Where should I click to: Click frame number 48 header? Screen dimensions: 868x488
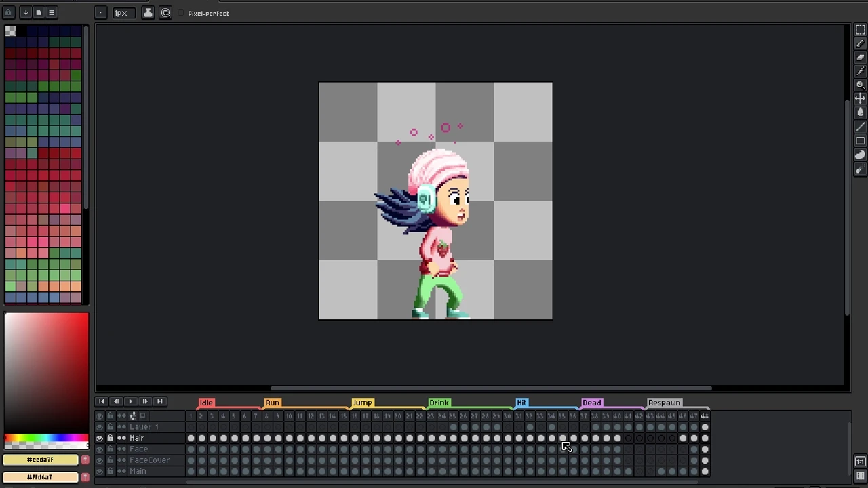click(x=705, y=416)
